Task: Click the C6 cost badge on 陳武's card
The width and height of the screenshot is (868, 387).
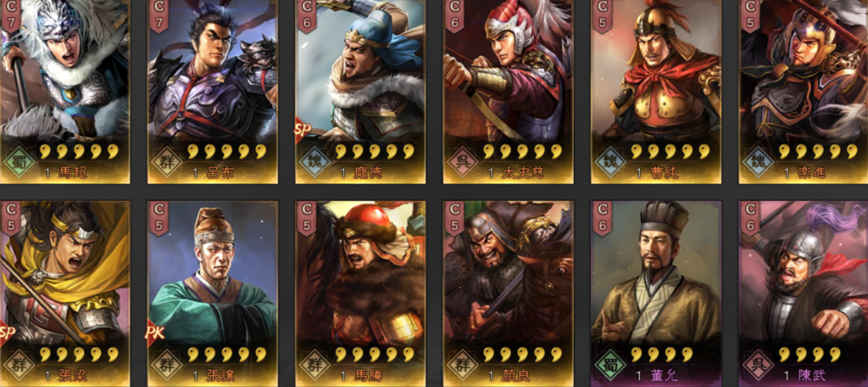Action: 751,218
